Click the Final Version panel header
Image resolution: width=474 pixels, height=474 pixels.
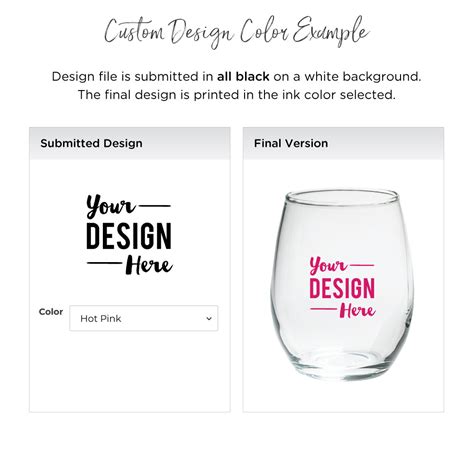(x=343, y=143)
